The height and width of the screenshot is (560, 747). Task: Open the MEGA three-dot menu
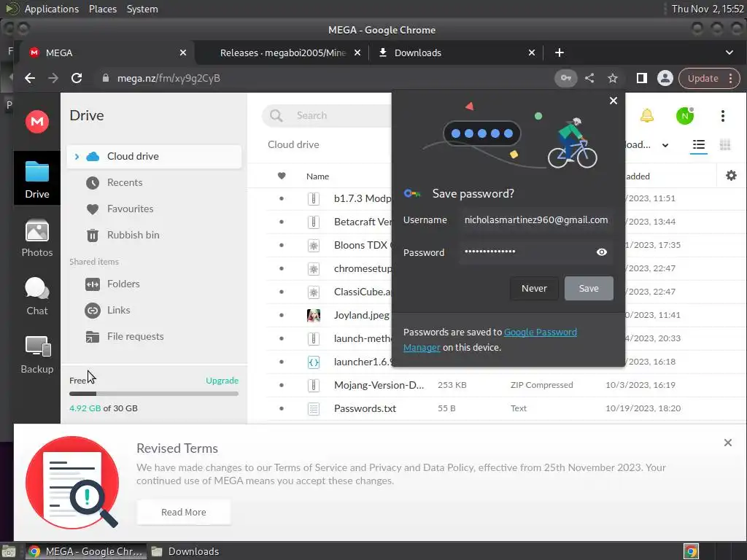coord(723,116)
